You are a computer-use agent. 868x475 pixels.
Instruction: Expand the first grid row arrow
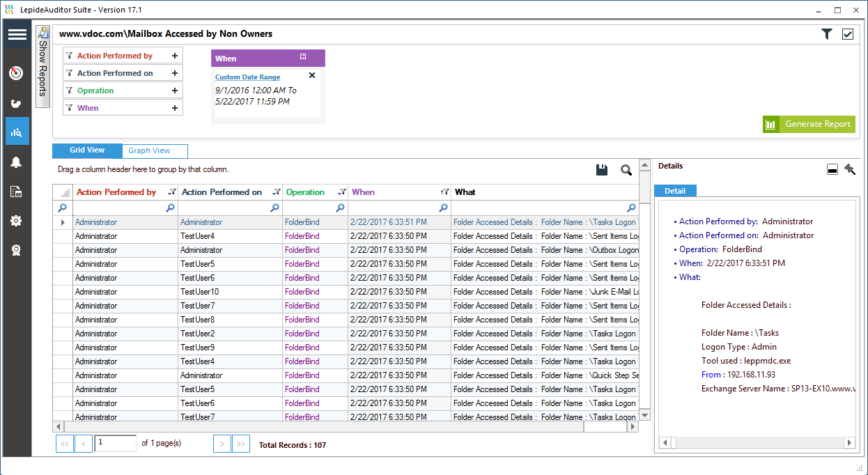63,222
